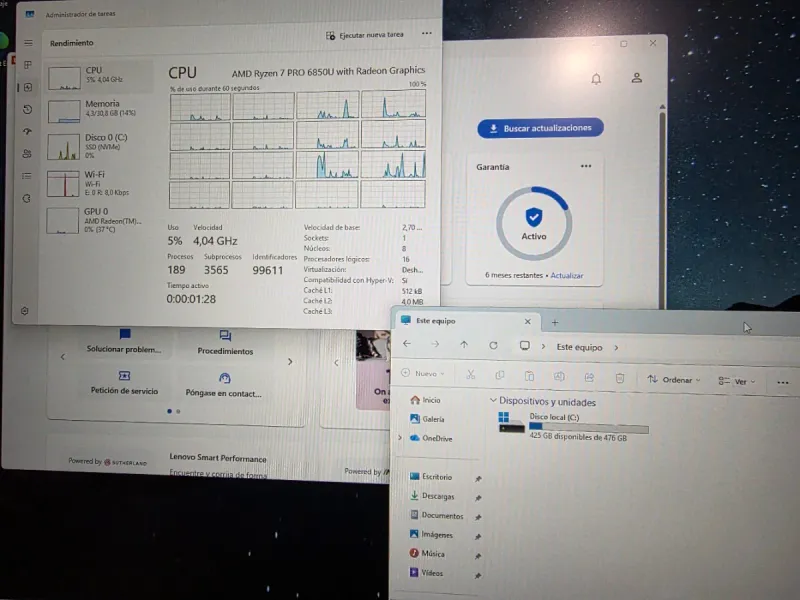Open Escritorio quick access folder
Screen dimensions: 800x600
(x=431, y=477)
